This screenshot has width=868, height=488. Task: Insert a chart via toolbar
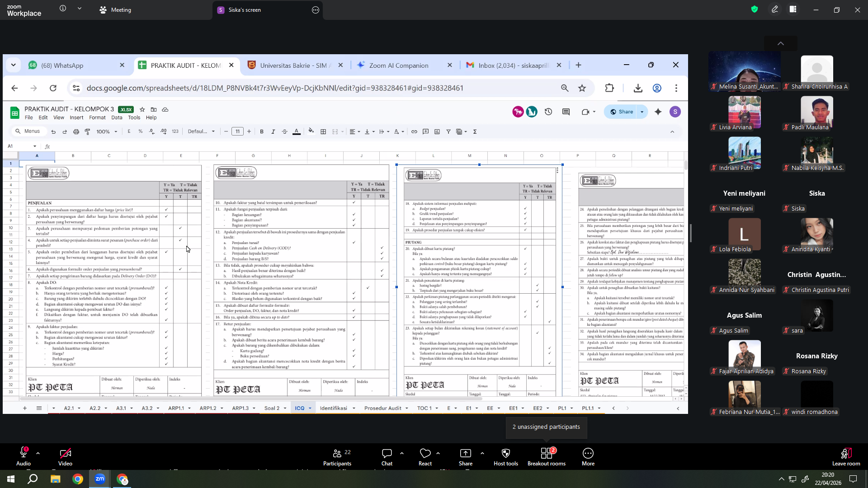click(437, 131)
